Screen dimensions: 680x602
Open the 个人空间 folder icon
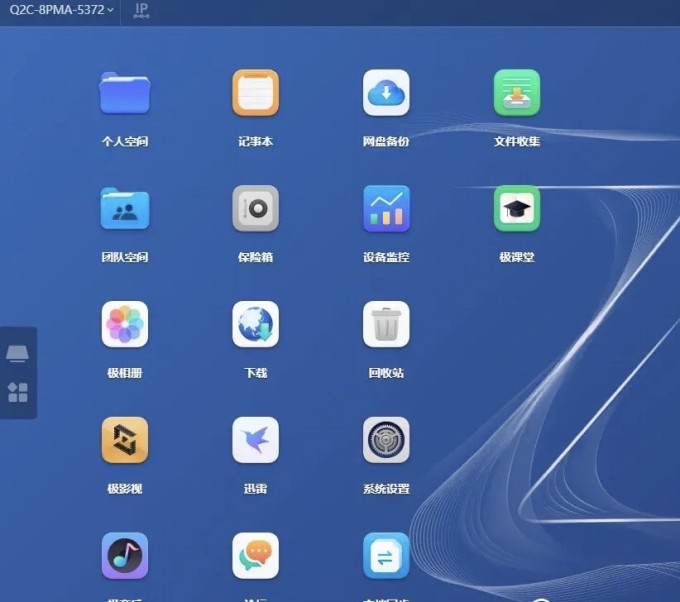click(x=125, y=93)
